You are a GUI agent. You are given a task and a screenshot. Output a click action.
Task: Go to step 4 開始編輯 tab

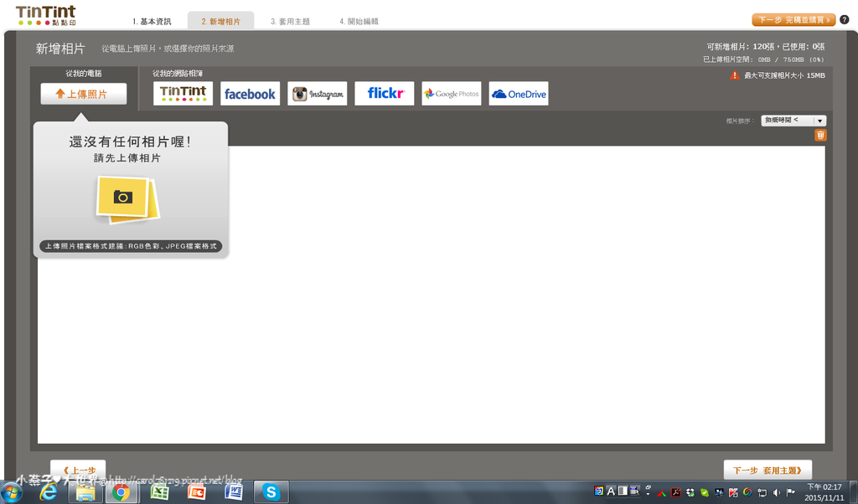point(359,21)
